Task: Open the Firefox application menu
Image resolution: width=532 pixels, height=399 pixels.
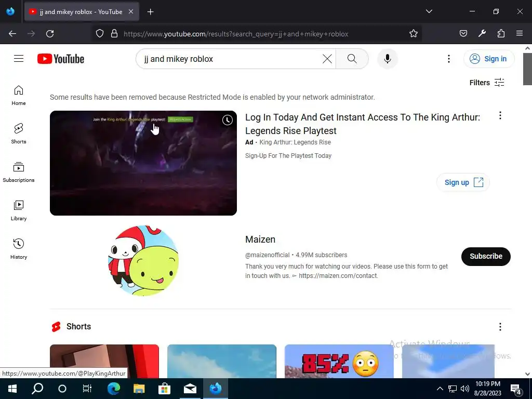Action: [x=520, y=33]
